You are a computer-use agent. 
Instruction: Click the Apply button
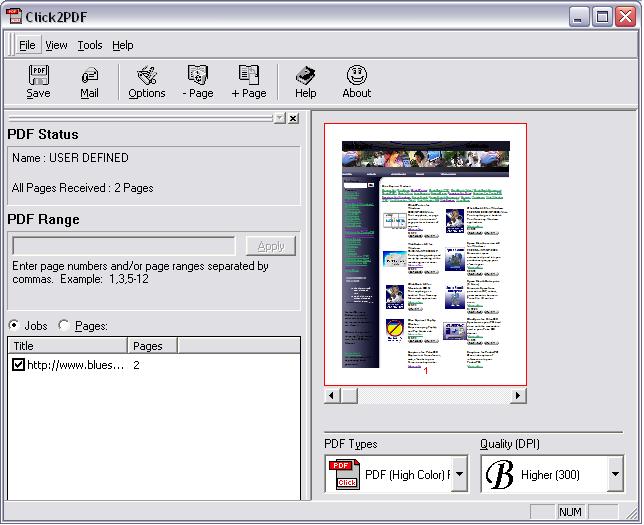(x=270, y=246)
